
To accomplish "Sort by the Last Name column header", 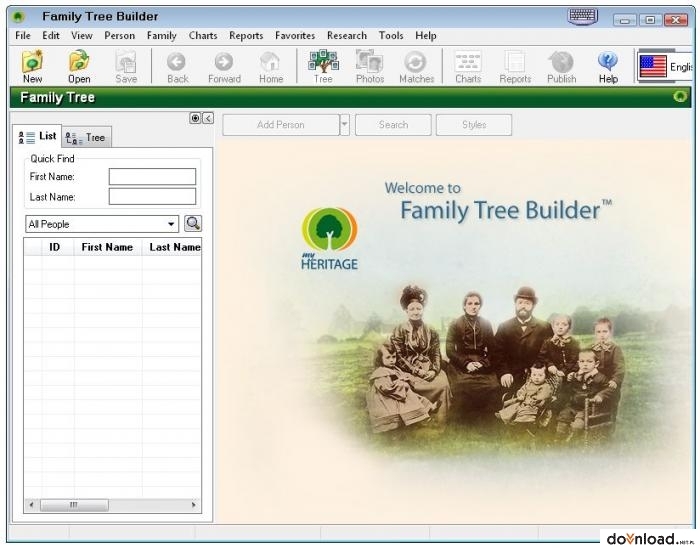I will [172, 247].
